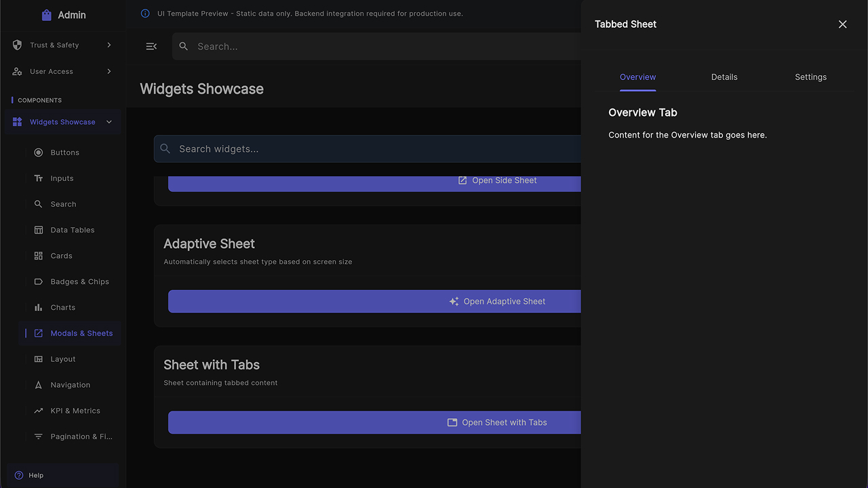Collapse the Widgets Showcase chevron
This screenshot has height=488, width=868.
pyautogui.click(x=109, y=122)
